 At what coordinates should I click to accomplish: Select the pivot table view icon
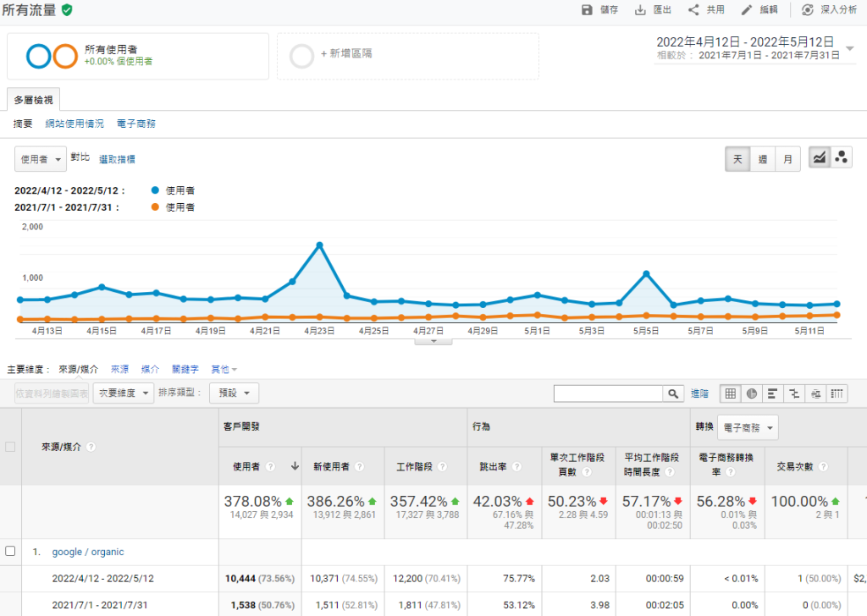pyautogui.click(x=837, y=393)
